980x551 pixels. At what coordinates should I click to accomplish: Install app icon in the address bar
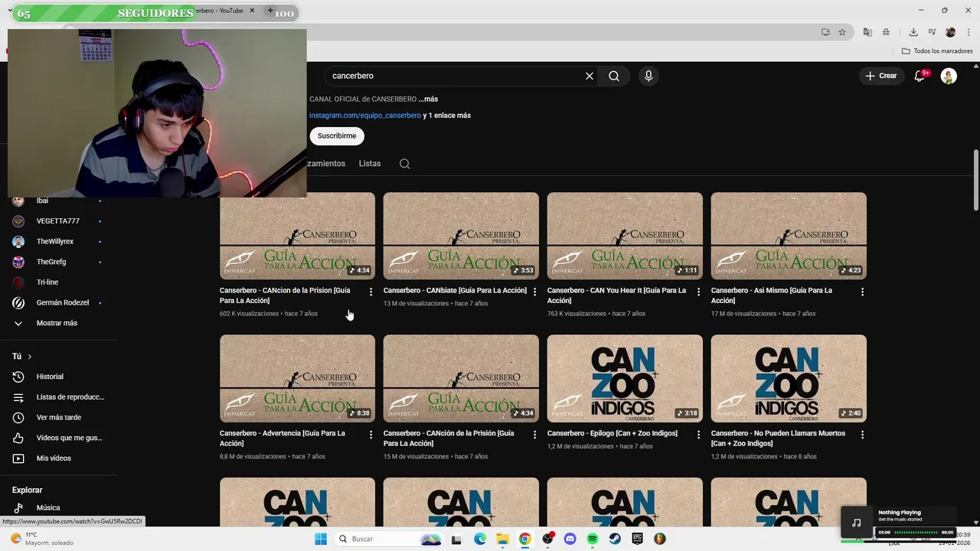coord(825,32)
